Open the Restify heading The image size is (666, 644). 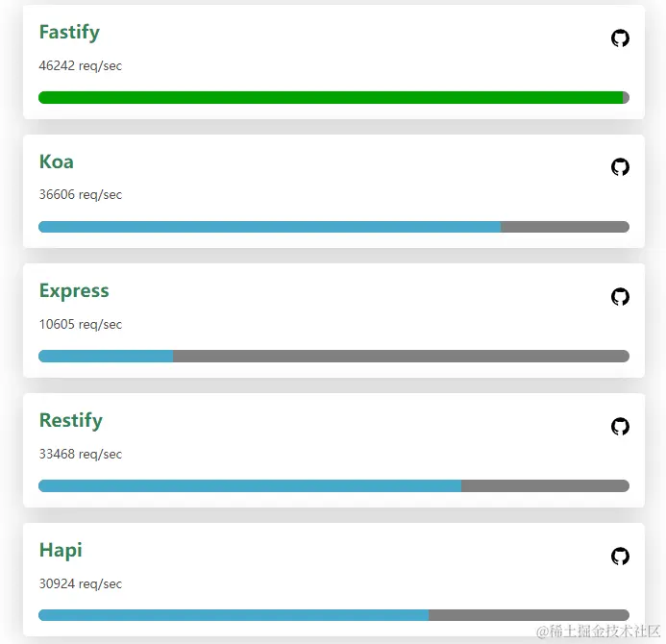click(x=71, y=421)
